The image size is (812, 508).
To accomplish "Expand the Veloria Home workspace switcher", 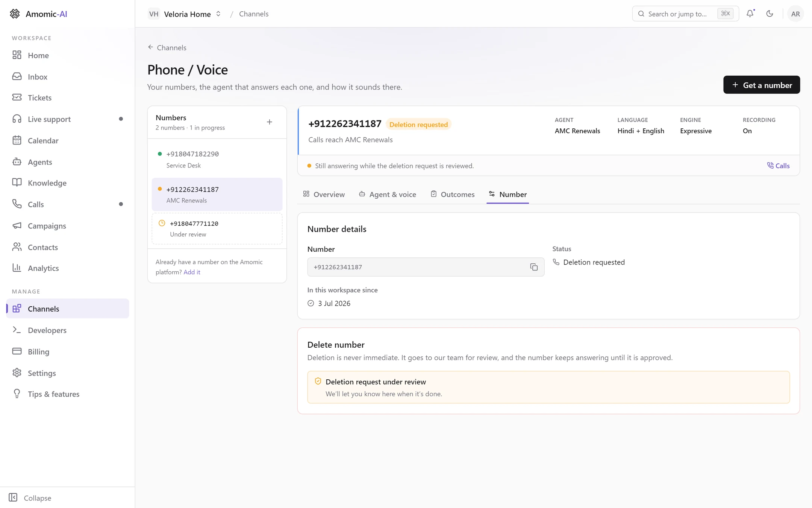I will click(x=184, y=14).
